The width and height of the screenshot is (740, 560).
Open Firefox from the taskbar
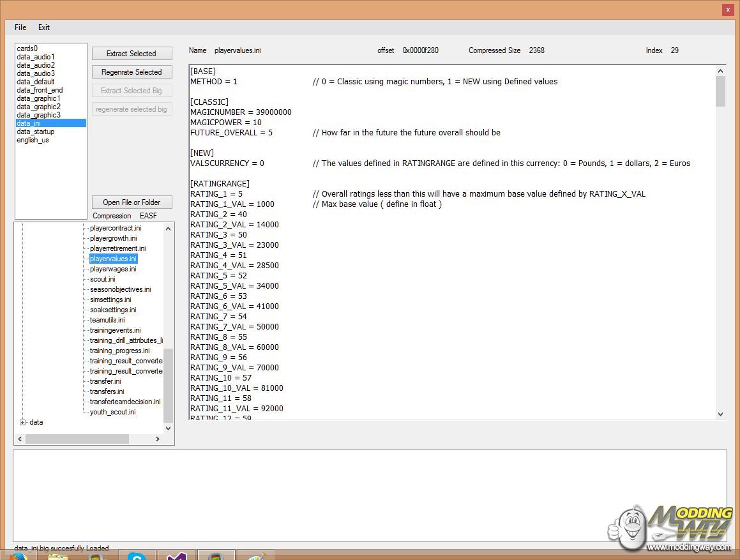(x=17, y=556)
